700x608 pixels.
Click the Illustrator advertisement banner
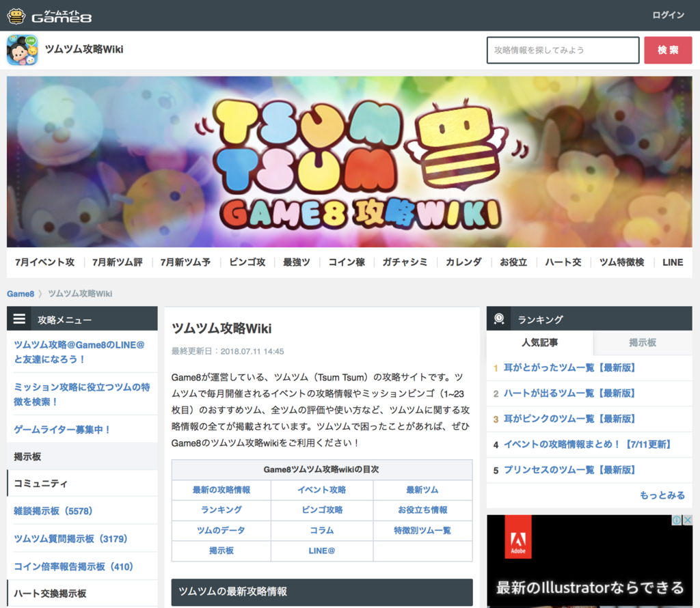(590, 561)
